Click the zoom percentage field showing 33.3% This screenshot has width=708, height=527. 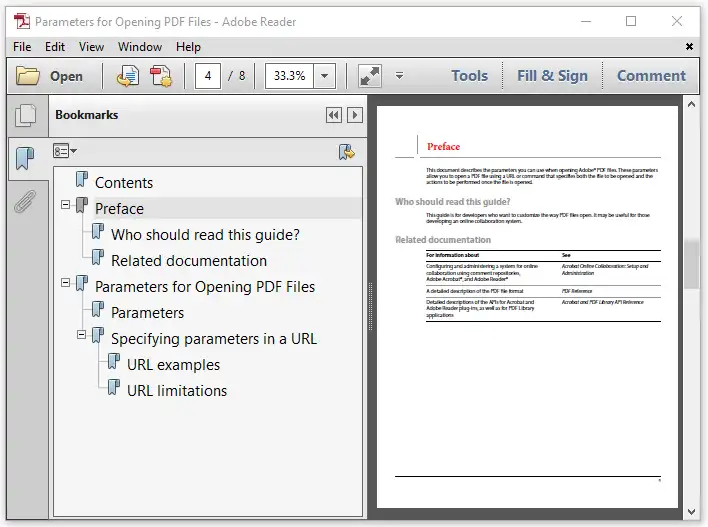[x=289, y=76]
